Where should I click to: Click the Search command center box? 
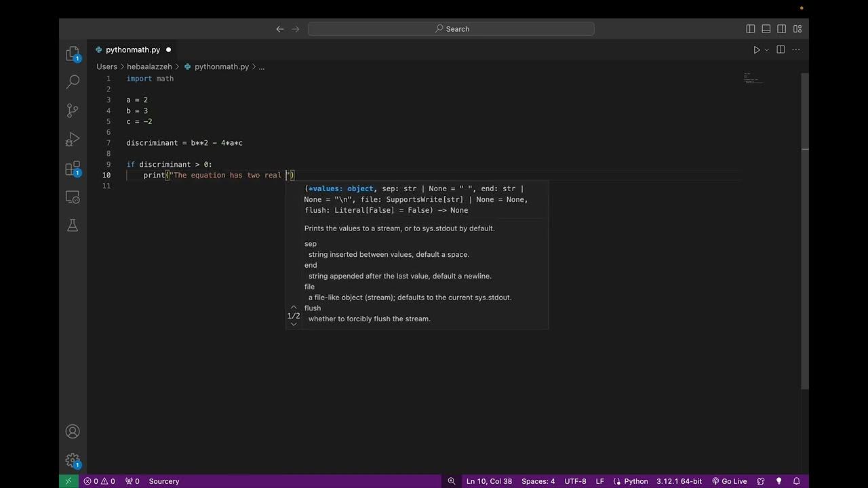coord(451,28)
